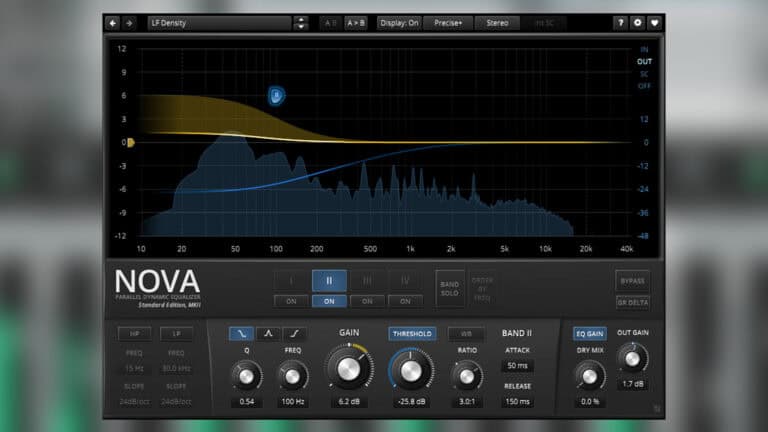Click attack value 50 ms
This screenshot has width=768, height=432.
pyautogui.click(x=517, y=366)
